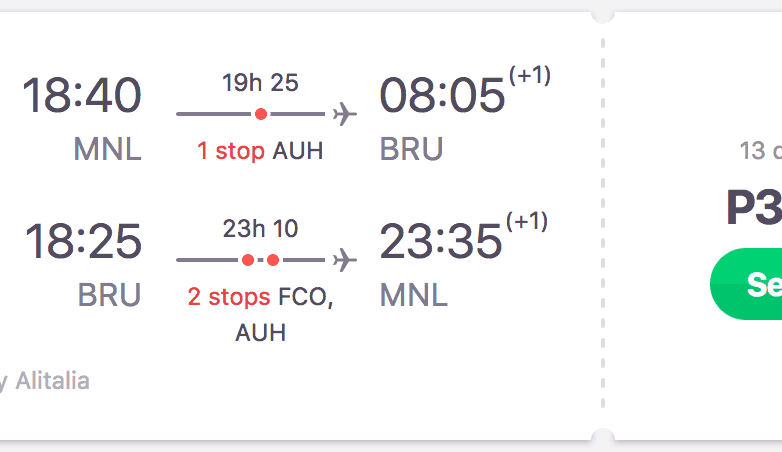Click the red stop dot on outbound route
Viewport: 782px width, 452px height.
[261, 114]
